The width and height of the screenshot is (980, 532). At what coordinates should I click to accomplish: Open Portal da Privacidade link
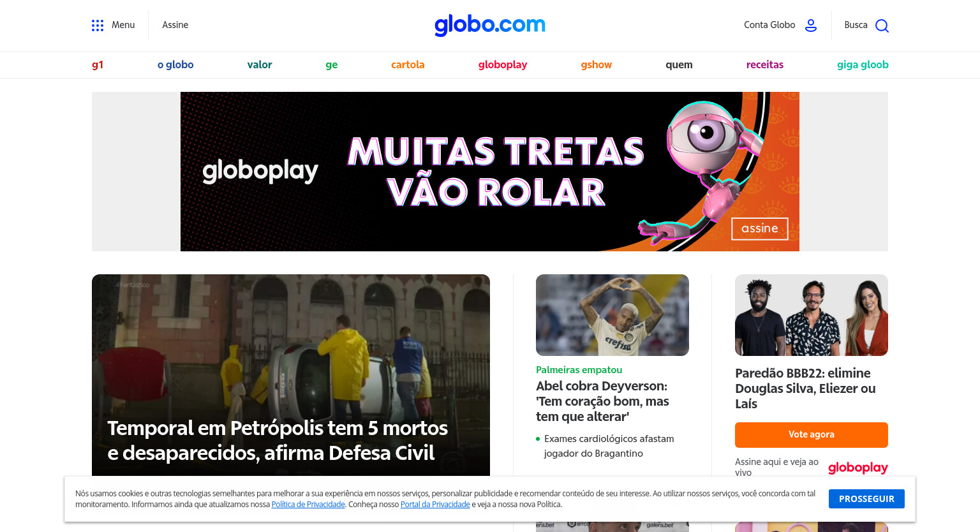click(x=435, y=505)
